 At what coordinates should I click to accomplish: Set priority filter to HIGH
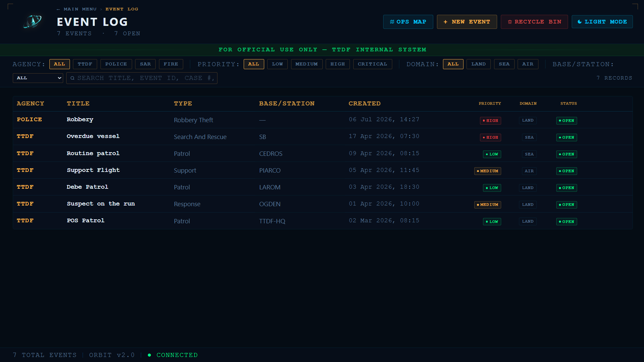[338, 64]
